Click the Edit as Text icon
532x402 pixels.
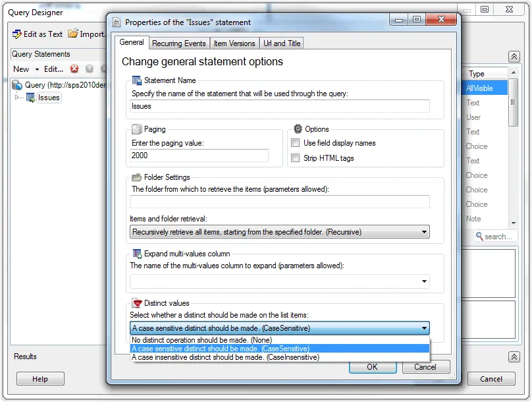[17, 34]
